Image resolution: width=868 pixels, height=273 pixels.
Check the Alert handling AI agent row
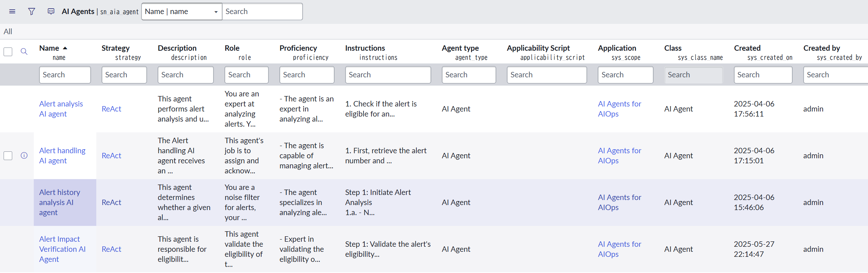[8, 155]
